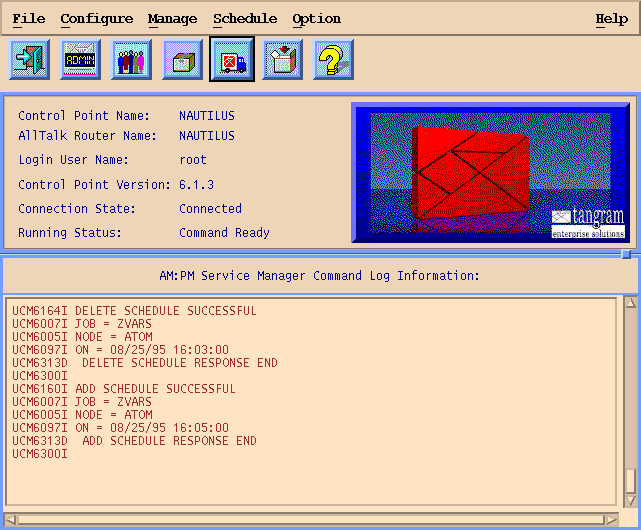Open the Option menu
This screenshot has width=641, height=530.
point(316,19)
